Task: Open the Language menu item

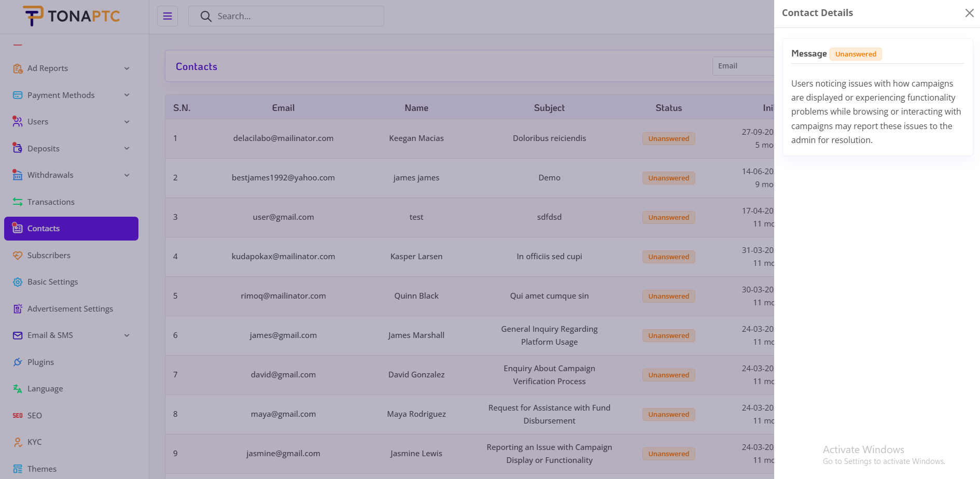Action: (71, 389)
